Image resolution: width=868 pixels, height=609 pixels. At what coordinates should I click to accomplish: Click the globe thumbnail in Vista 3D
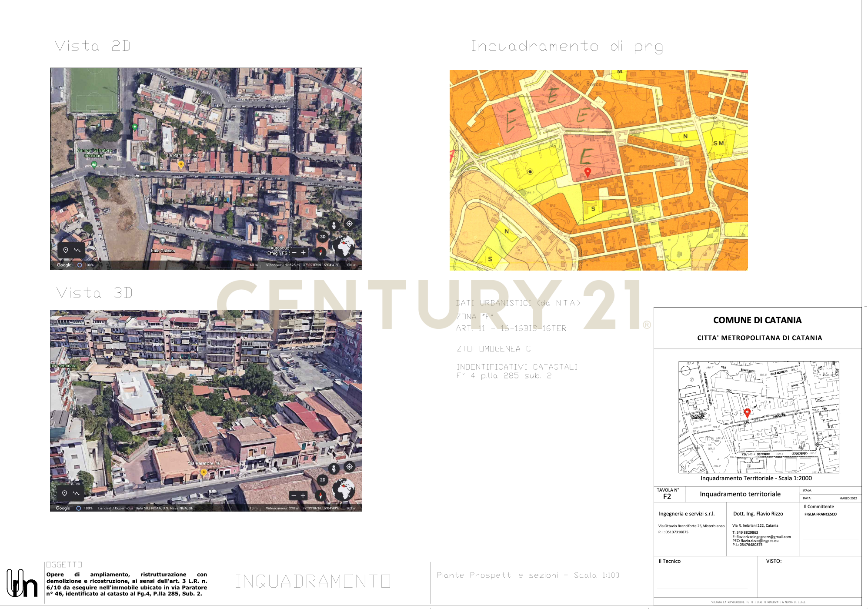click(344, 490)
